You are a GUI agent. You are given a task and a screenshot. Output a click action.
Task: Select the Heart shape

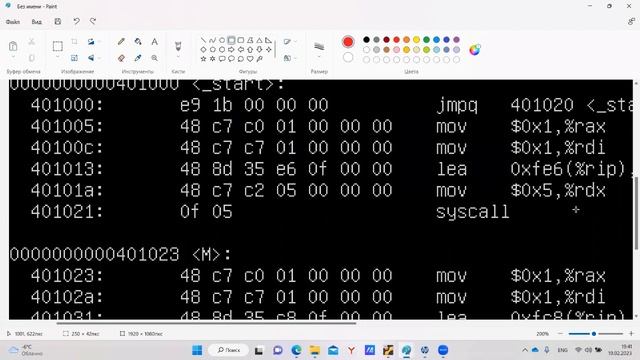[x=250, y=59]
